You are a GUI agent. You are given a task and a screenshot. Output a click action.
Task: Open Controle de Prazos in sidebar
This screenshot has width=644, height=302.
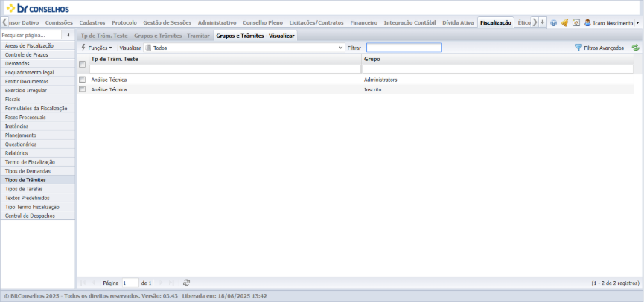(x=38, y=54)
